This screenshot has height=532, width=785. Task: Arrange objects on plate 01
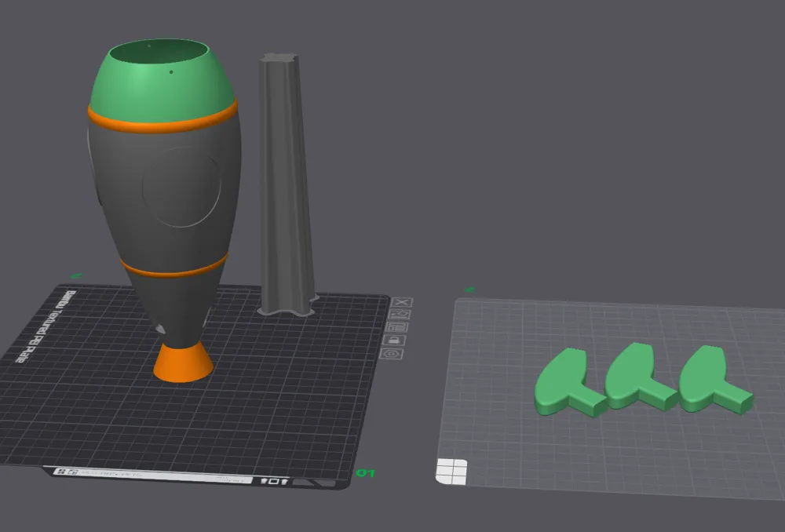coord(397,327)
